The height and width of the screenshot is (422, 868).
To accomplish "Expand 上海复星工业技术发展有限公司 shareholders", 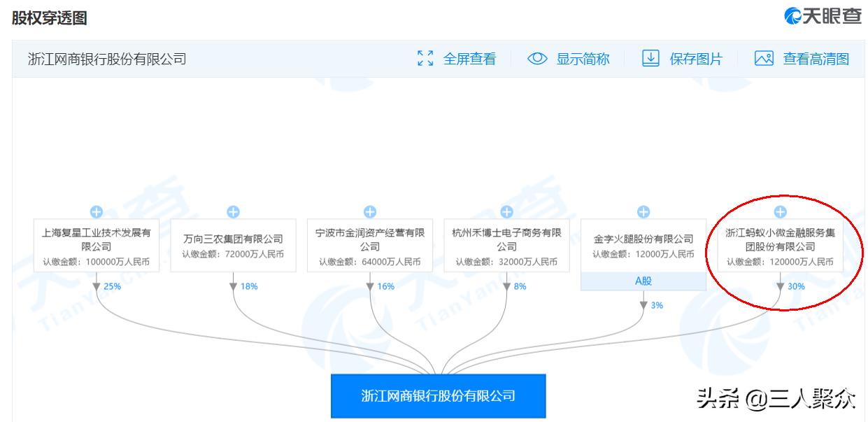I will 98,209.
